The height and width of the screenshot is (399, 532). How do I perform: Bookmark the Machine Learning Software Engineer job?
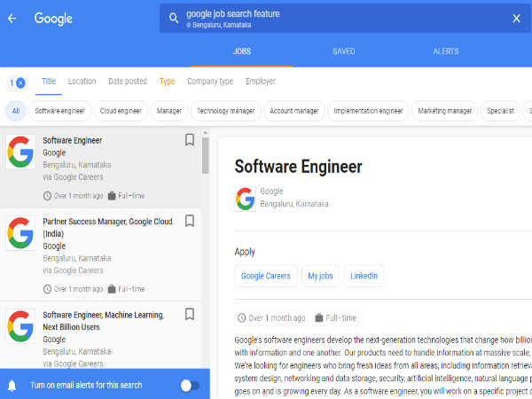pyautogui.click(x=189, y=315)
